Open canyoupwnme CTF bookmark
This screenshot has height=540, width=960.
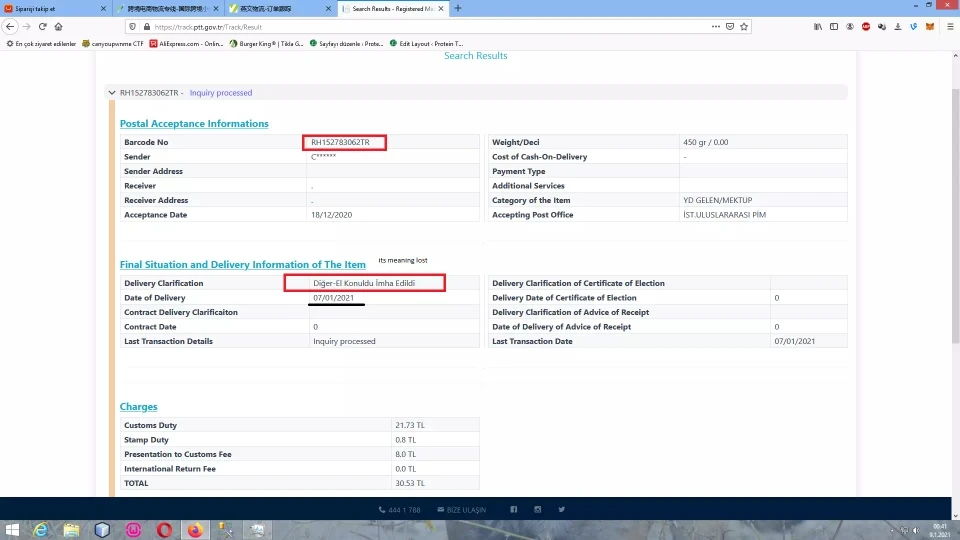tap(113, 43)
